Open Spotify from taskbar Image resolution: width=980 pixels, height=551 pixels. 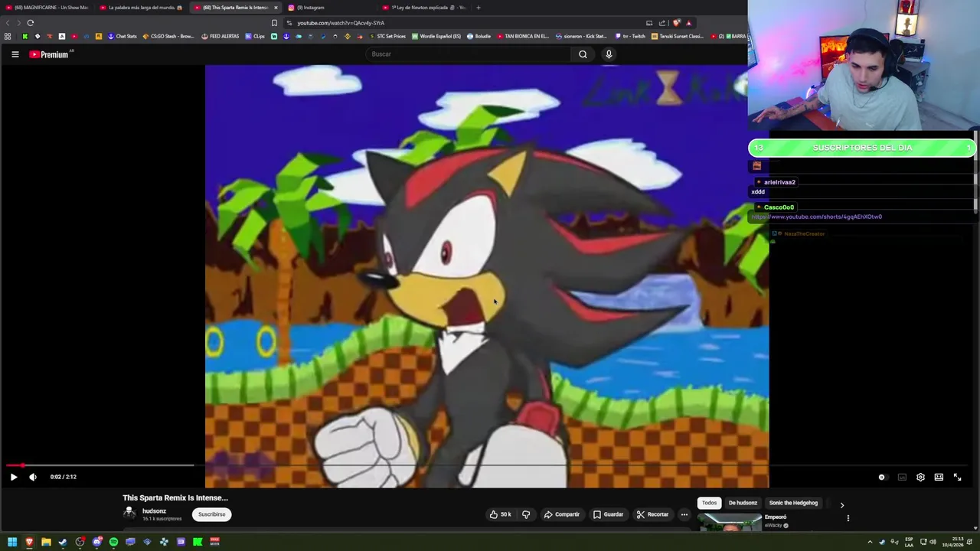pyautogui.click(x=113, y=542)
